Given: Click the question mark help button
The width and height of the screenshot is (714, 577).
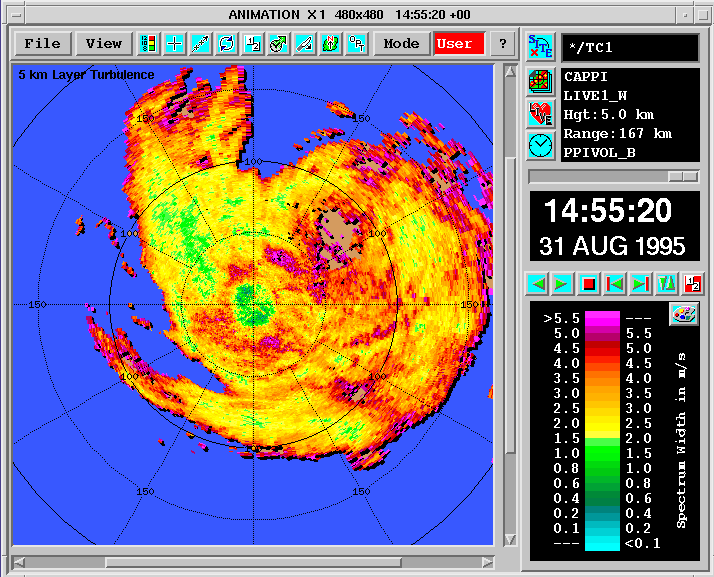Looking at the screenshot, I should [503, 44].
